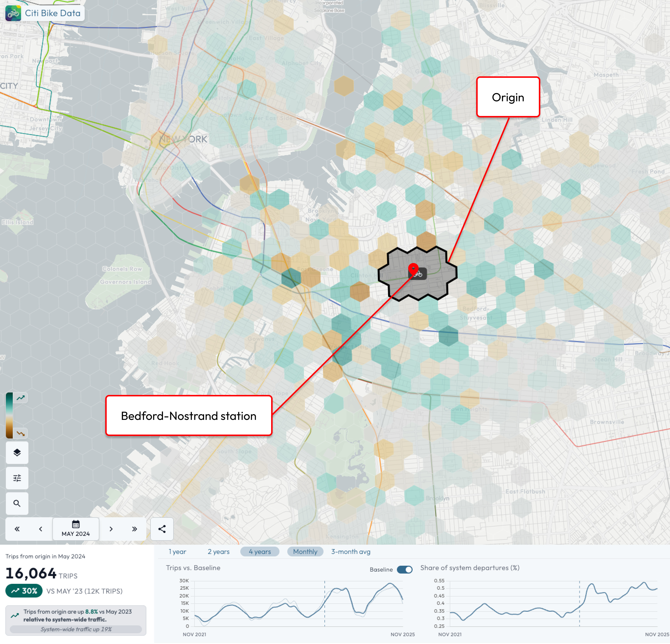Select the Monthly view option
Viewport: 670px width, 644px height.
pos(305,551)
